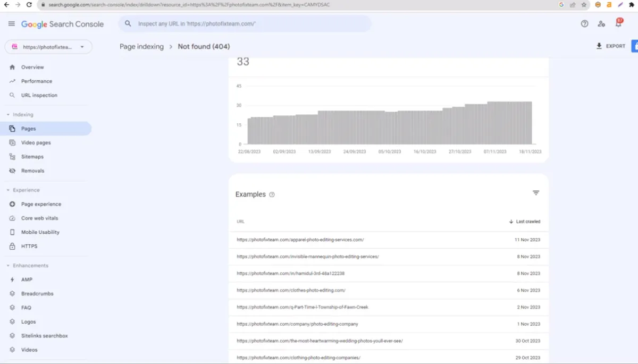Click the AMP lightning bolt icon
Screen dimensions: 638x364
[12, 280]
